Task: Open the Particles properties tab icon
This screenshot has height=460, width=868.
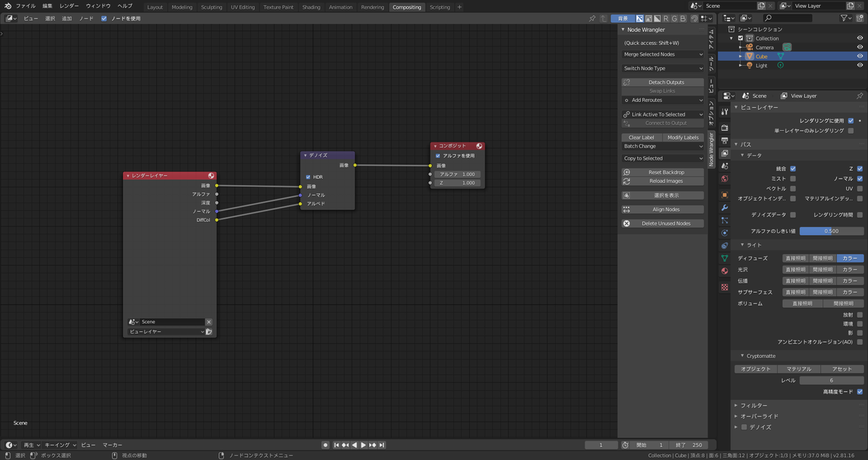Action: pyautogui.click(x=725, y=220)
